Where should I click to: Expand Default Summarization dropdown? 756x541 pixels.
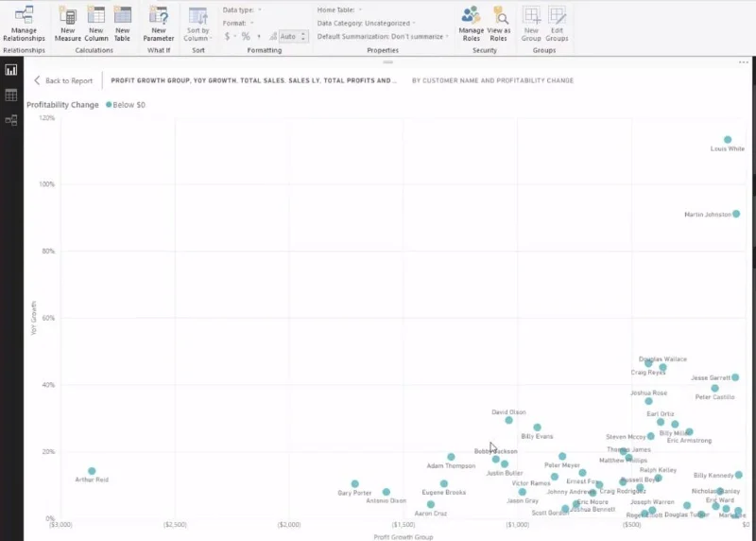tap(383, 36)
